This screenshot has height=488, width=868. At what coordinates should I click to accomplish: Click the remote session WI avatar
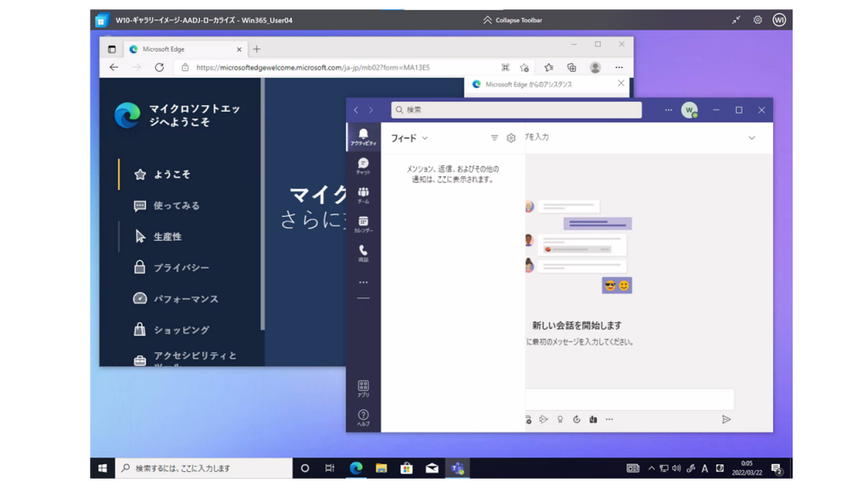click(780, 20)
